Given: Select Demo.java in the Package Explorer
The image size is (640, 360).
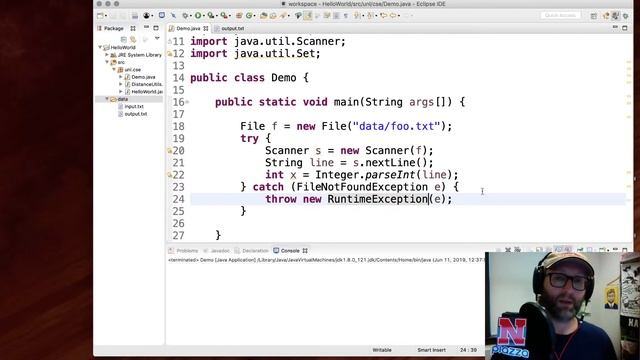Looking at the screenshot, I should pos(143,77).
